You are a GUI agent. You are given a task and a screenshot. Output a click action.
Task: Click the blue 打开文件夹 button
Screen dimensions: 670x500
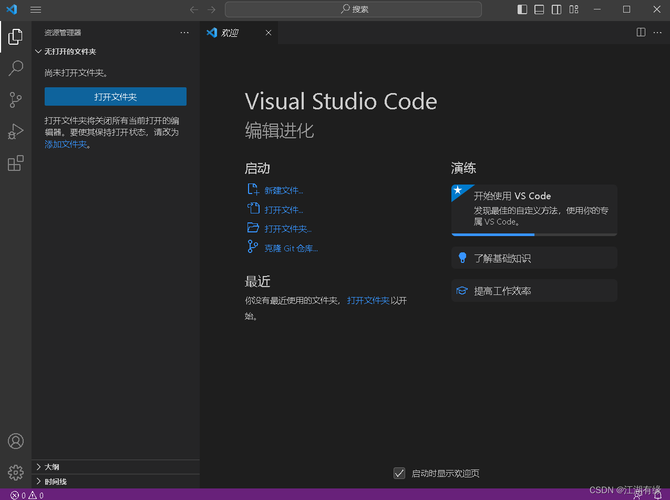click(115, 96)
